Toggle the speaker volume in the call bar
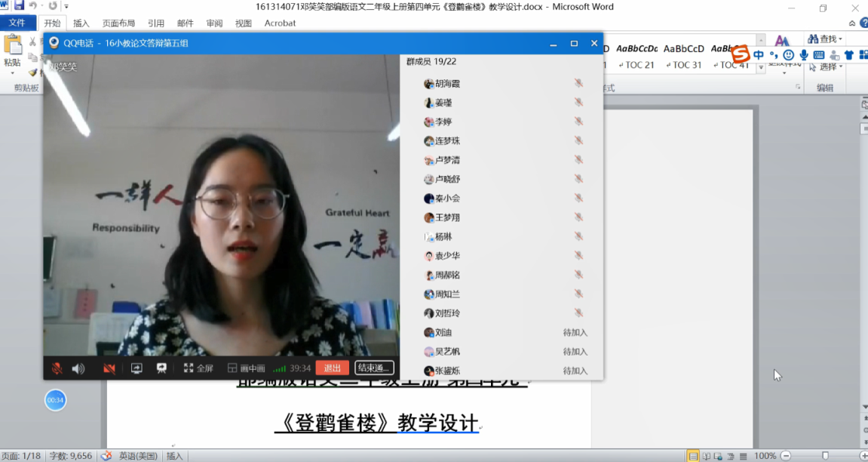The height and width of the screenshot is (462, 868). [x=78, y=368]
